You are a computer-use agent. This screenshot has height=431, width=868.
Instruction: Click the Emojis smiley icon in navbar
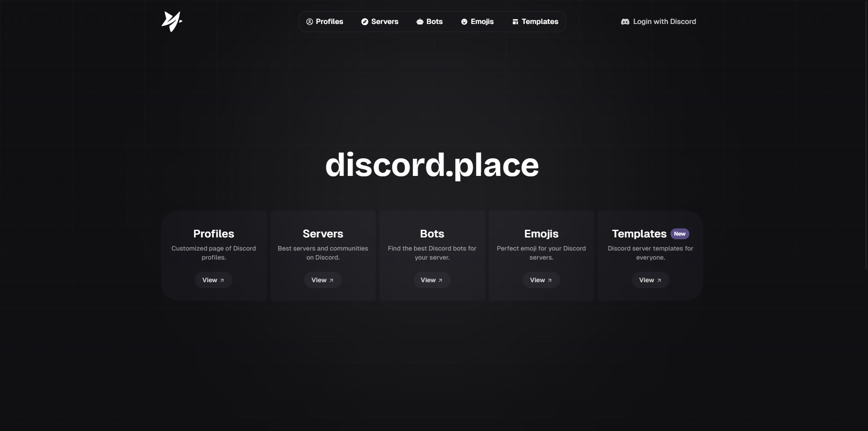click(x=464, y=22)
